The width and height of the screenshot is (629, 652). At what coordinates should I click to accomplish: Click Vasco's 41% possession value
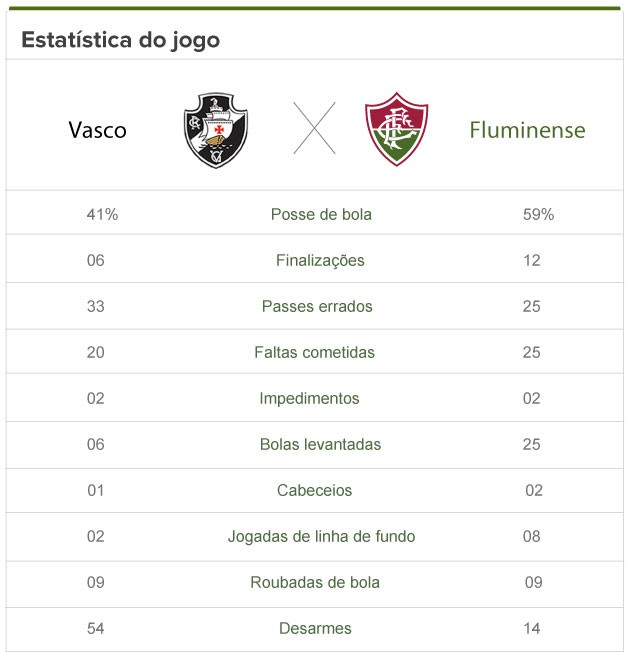[x=102, y=214]
